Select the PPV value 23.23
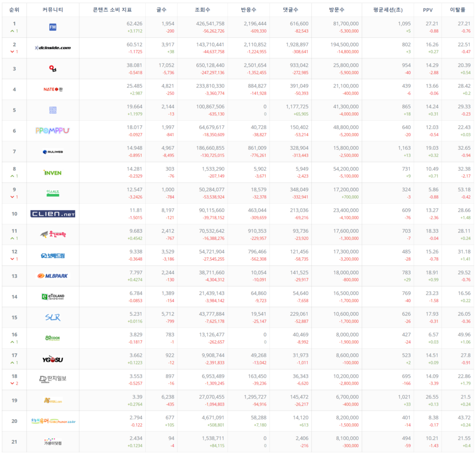Viewport: 476px width, 455px height. click(x=432, y=293)
